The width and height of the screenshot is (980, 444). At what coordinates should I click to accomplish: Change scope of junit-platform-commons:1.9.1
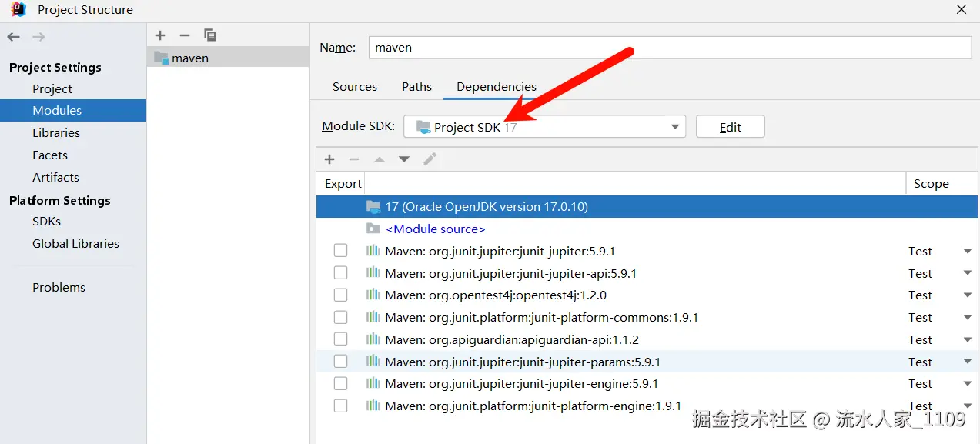[968, 318]
